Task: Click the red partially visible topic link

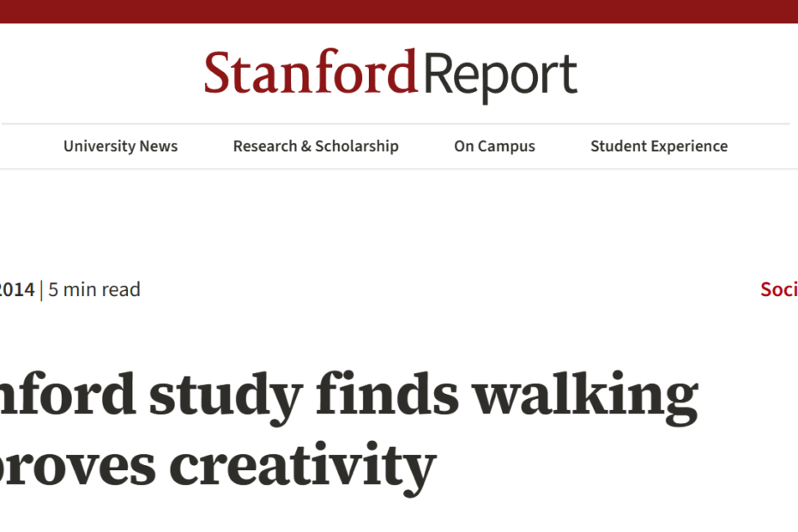Action: click(x=779, y=290)
